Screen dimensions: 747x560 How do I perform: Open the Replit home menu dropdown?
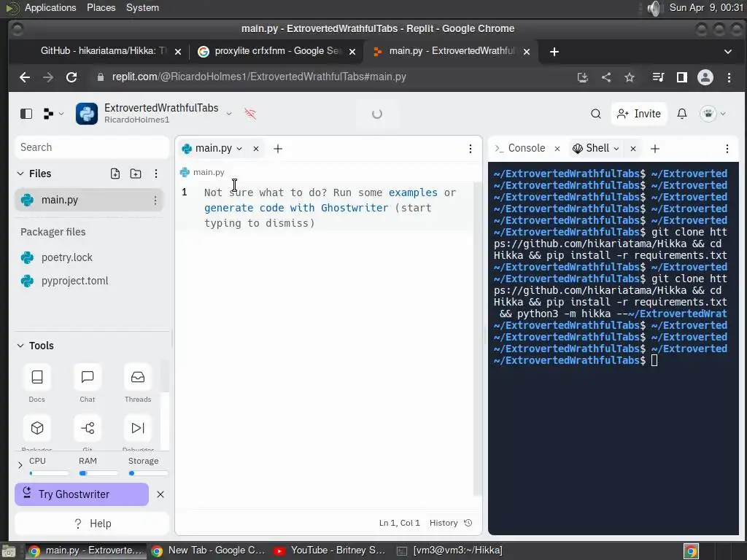[53, 114]
